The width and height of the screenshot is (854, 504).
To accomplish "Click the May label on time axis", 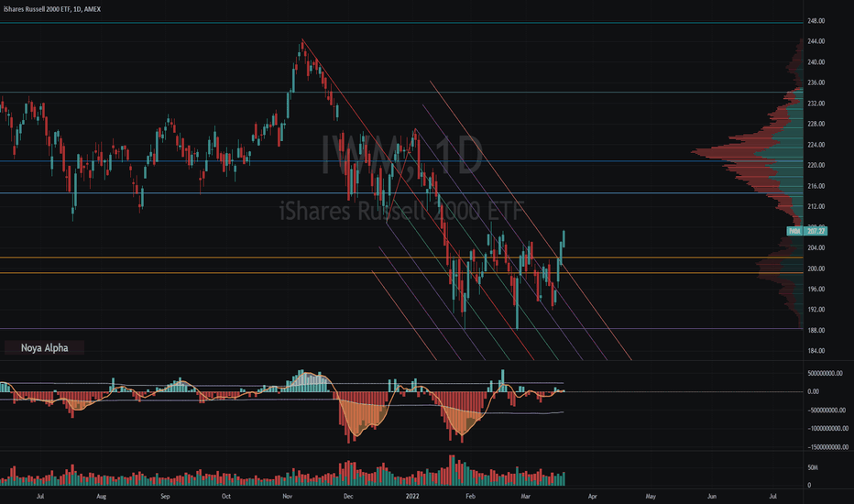I will [651, 497].
